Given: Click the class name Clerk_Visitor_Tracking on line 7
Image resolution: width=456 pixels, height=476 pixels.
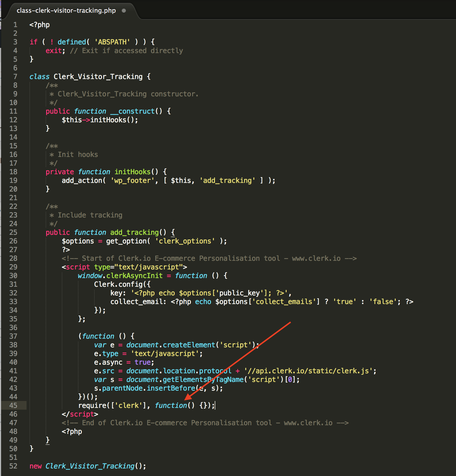Looking at the screenshot, I should (x=98, y=77).
